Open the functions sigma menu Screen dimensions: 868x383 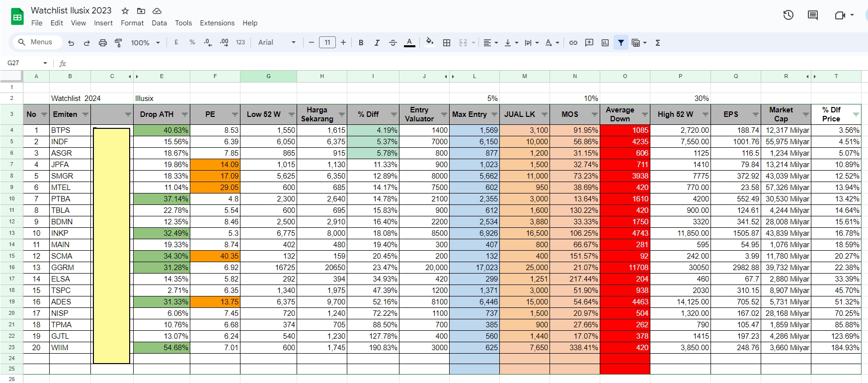click(658, 43)
